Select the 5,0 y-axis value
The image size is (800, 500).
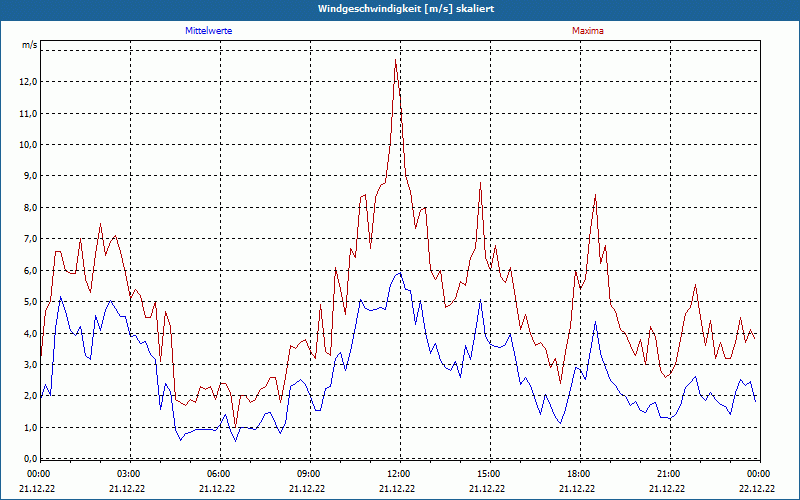30,302
